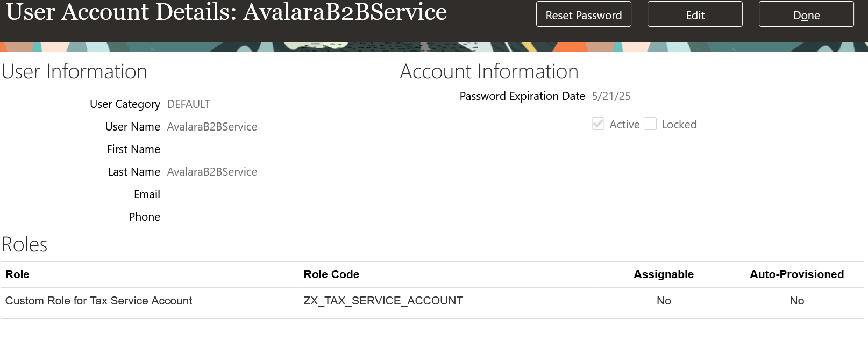Screen dimensions: 868x348
Task: Click Done to close account details
Action: pyautogui.click(x=806, y=15)
